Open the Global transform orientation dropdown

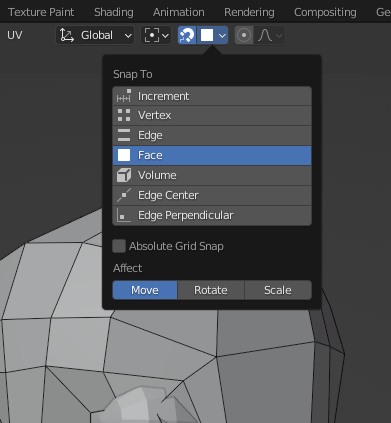[95, 35]
